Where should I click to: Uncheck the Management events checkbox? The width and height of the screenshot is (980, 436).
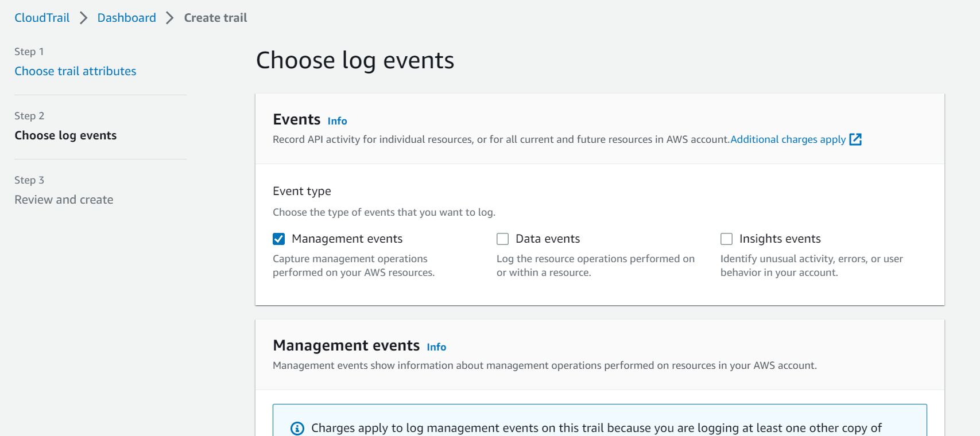[x=279, y=239]
